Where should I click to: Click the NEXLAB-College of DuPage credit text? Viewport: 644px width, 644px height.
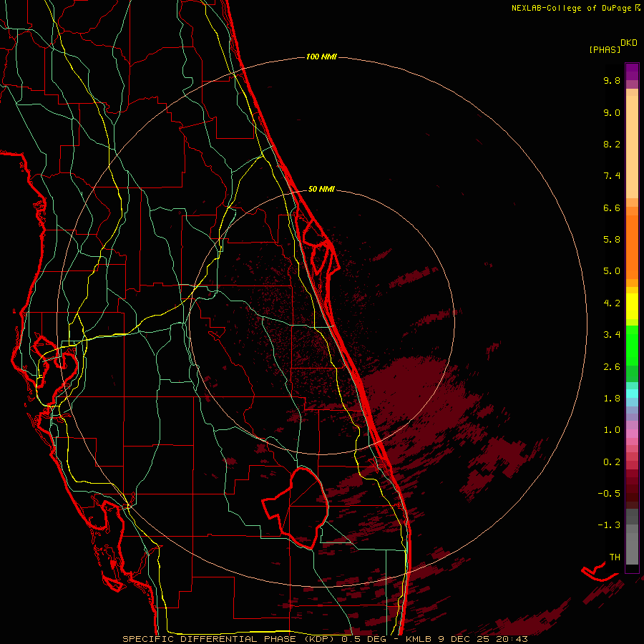click(571, 8)
